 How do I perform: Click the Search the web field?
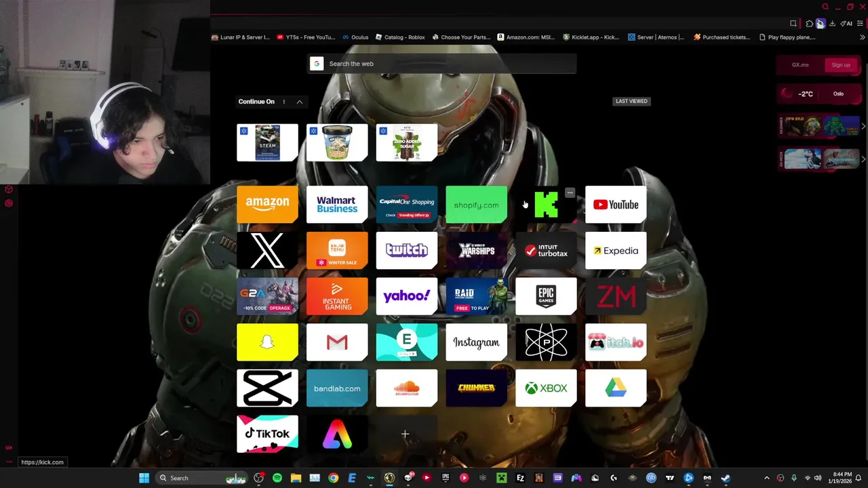coord(441,64)
